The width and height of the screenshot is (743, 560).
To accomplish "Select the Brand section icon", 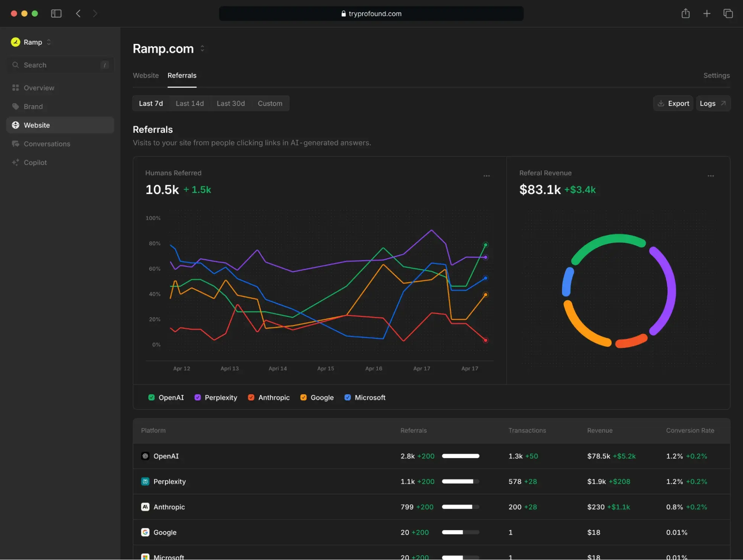I will [16, 106].
